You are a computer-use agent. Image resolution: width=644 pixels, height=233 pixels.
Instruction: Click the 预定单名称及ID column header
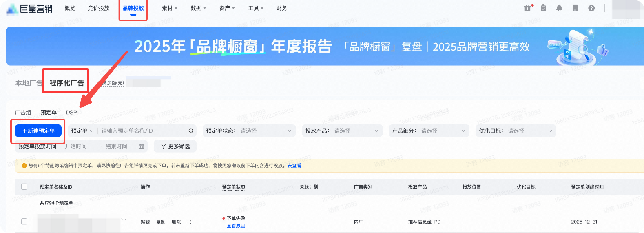pos(56,187)
